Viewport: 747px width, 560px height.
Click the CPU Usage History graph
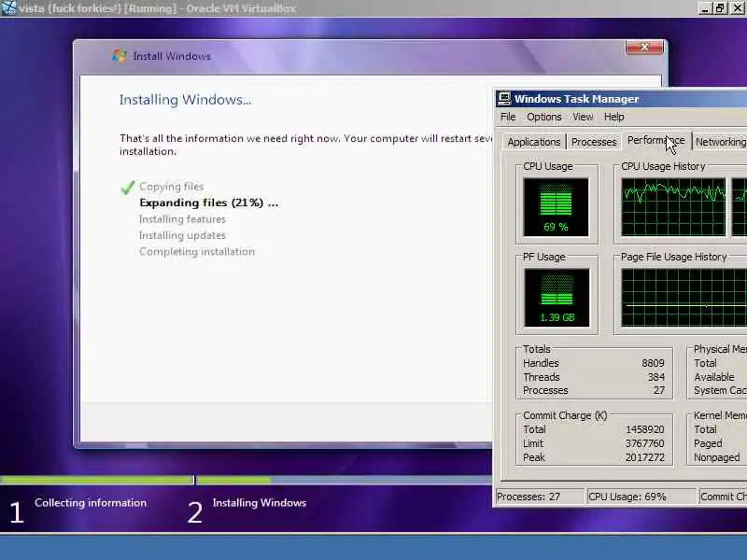pos(673,207)
